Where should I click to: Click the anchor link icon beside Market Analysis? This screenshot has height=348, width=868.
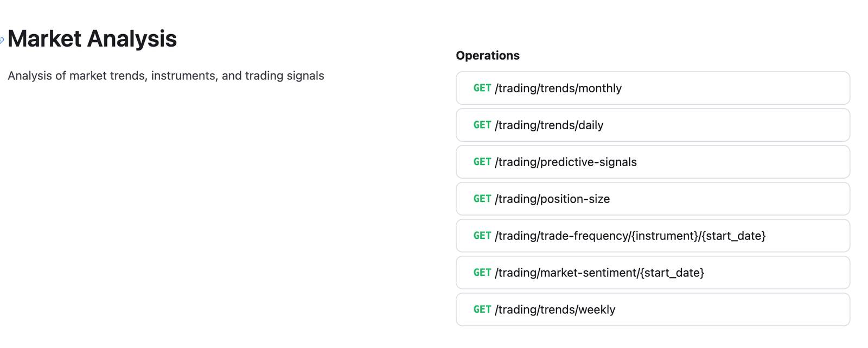pyautogui.click(x=2, y=41)
